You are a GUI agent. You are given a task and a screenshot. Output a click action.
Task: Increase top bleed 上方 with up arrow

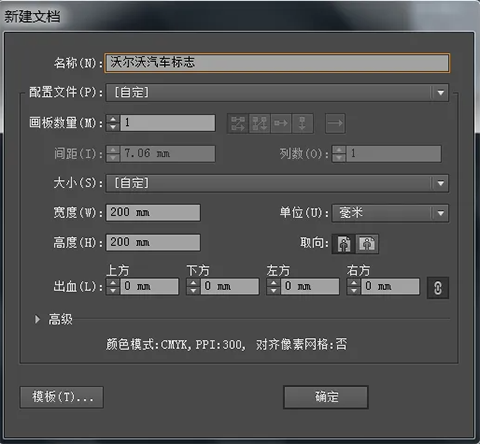[x=113, y=283]
